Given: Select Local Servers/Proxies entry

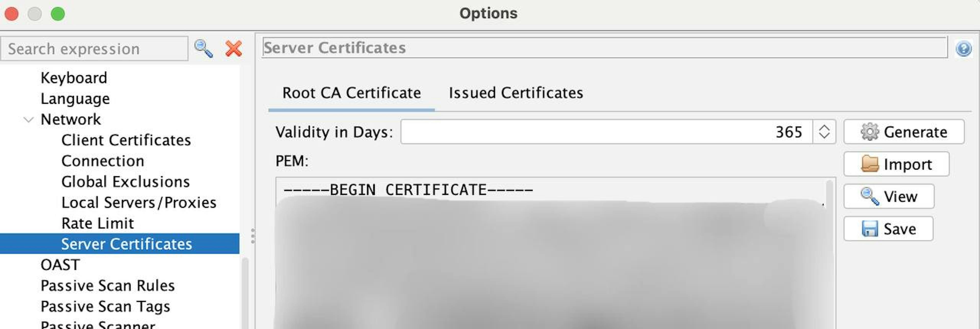Looking at the screenshot, I should (x=139, y=203).
